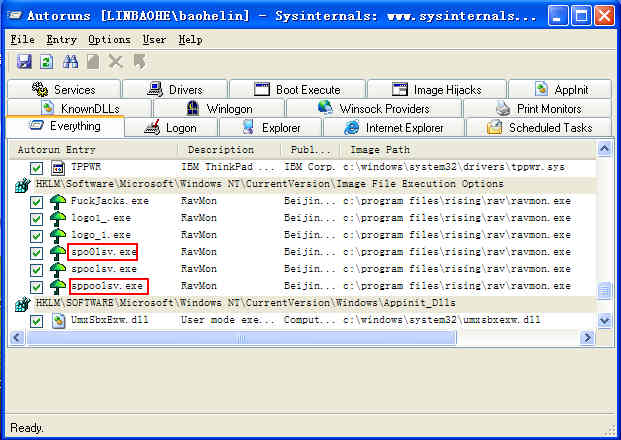Switch to the Services tab
The height and width of the screenshot is (440, 621).
click(x=64, y=90)
